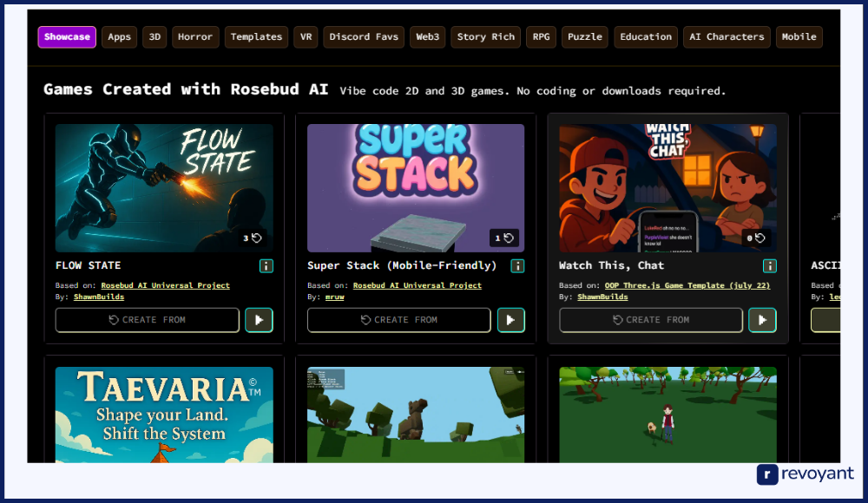Open the 3D category
868x503 pixels.
[x=155, y=37]
